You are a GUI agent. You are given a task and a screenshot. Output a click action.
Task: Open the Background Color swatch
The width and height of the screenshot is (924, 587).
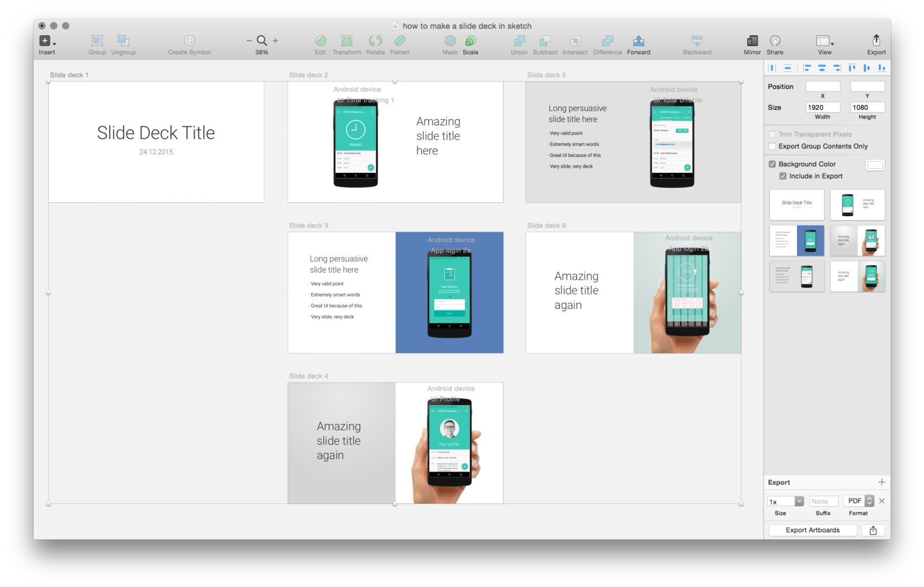(875, 165)
